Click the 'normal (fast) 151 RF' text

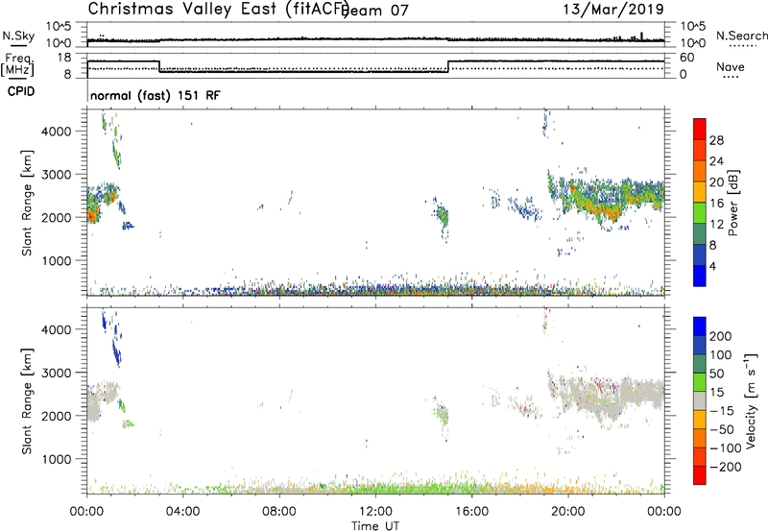pyautogui.click(x=156, y=95)
